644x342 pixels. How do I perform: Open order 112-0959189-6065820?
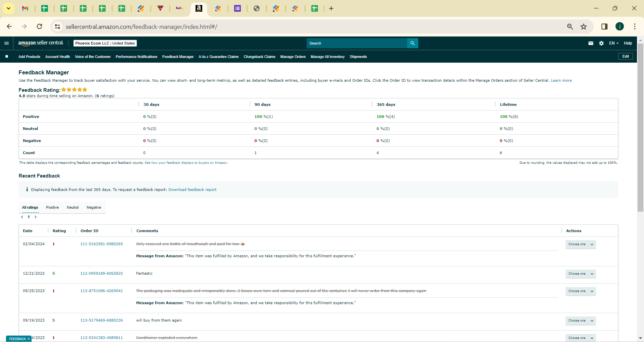click(x=102, y=273)
